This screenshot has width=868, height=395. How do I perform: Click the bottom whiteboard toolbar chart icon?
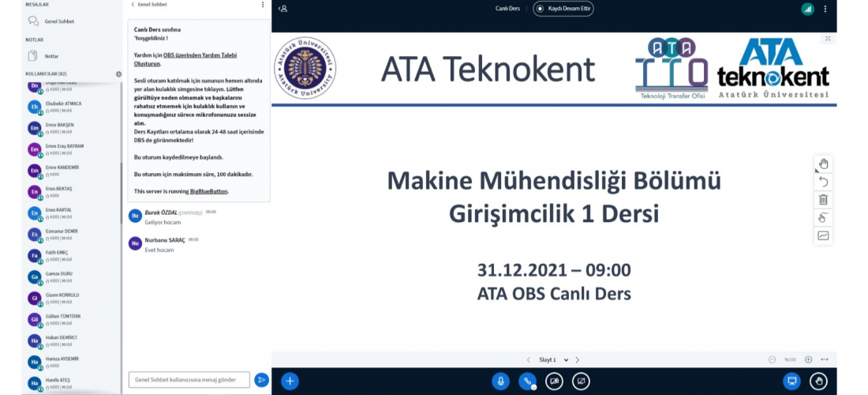pos(823,235)
